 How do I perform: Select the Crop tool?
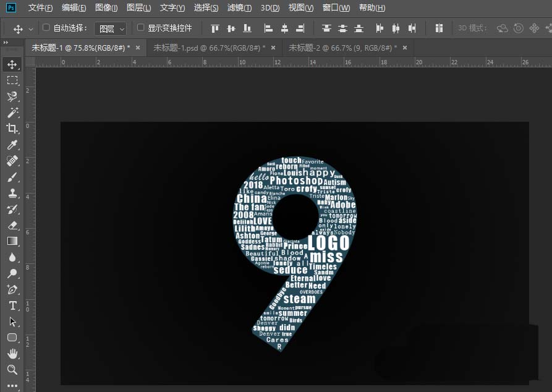pos(12,129)
